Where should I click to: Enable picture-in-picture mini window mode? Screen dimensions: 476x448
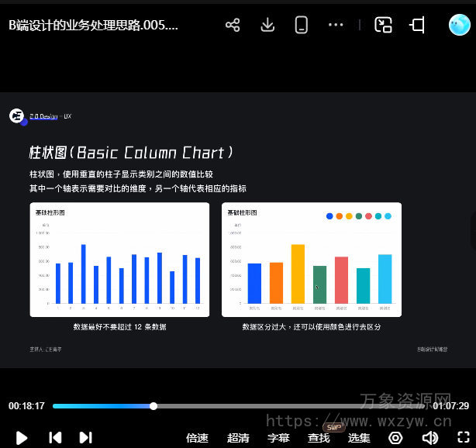click(383, 25)
